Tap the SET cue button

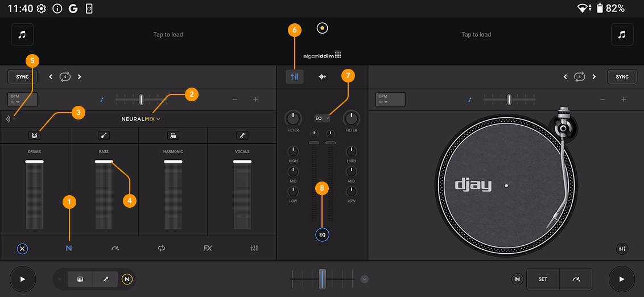pyautogui.click(x=543, y=279)
